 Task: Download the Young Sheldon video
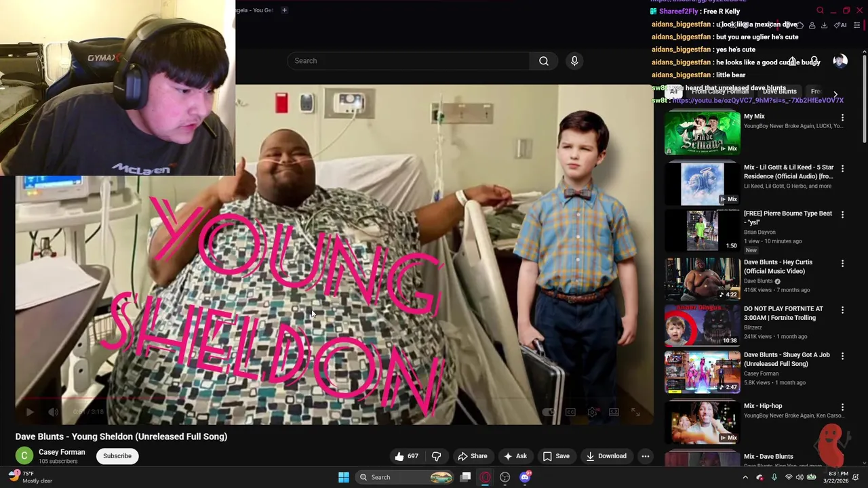pyautogui.click(x=606, y=456)
